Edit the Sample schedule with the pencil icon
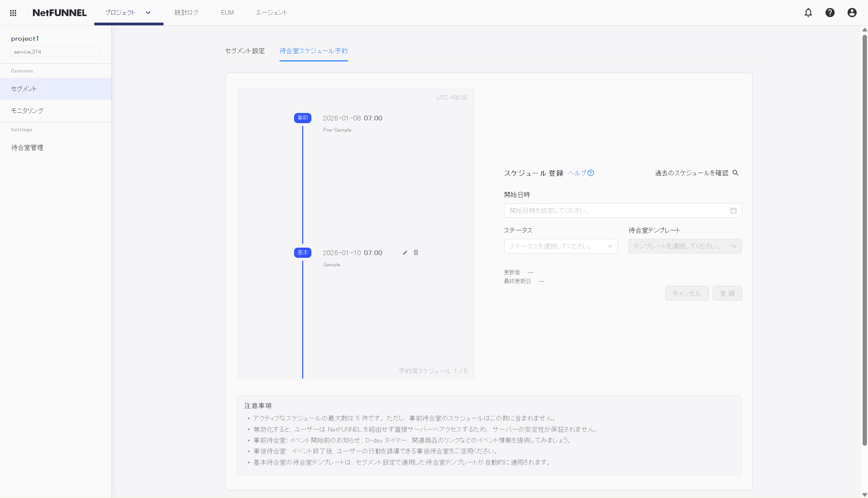The width and height of the screenshot is (868, 498). (x=405, y=252)
